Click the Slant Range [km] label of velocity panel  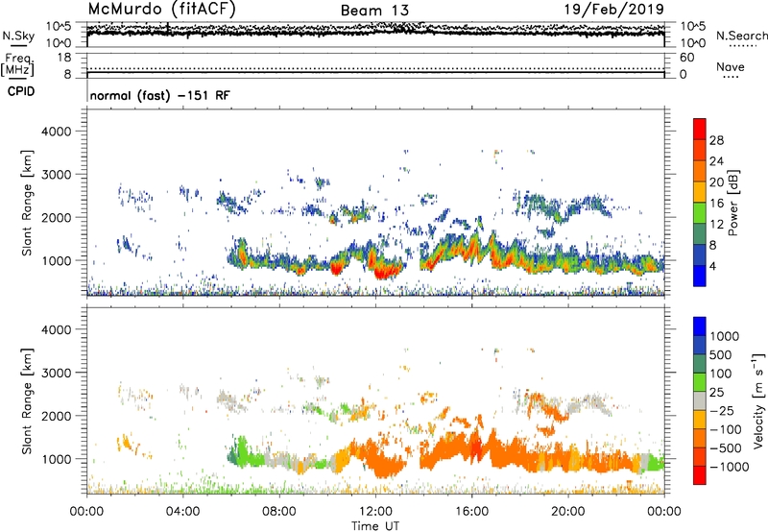tap(27, 401)
